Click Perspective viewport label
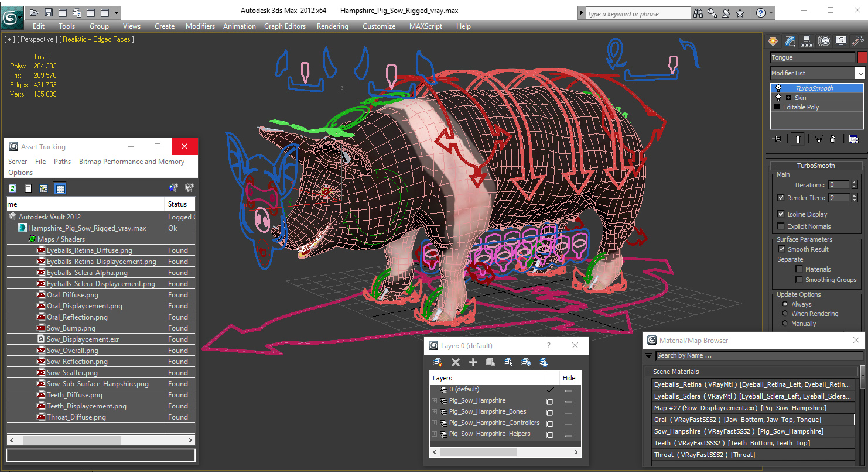Image resolution: width=868 pixels, height=474 pixels. click(x=37, y=39)
